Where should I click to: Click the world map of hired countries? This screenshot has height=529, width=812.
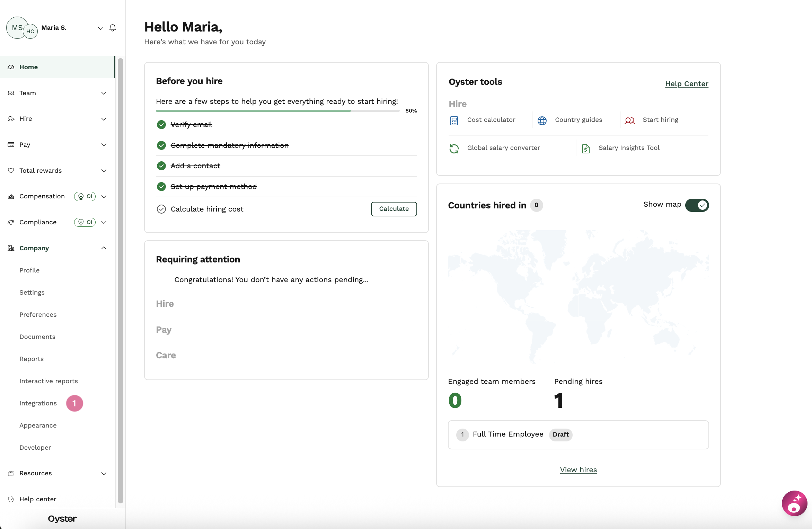point(579,296)
